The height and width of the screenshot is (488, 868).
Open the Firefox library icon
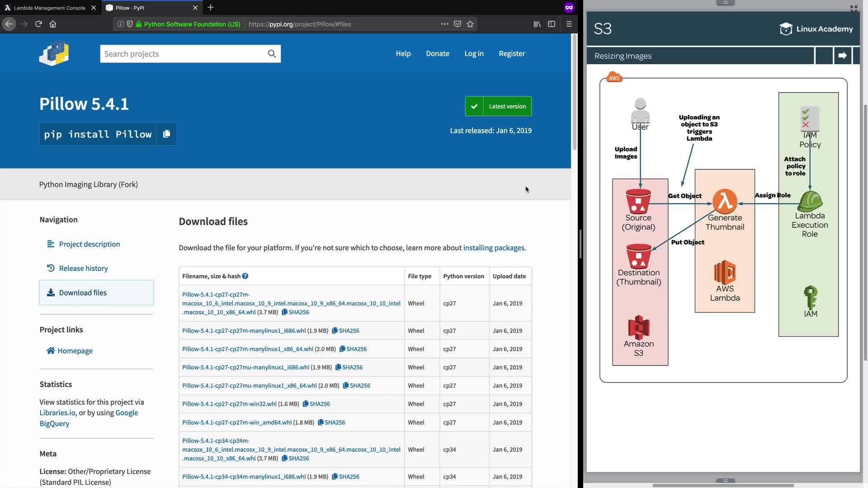(537, 24)
